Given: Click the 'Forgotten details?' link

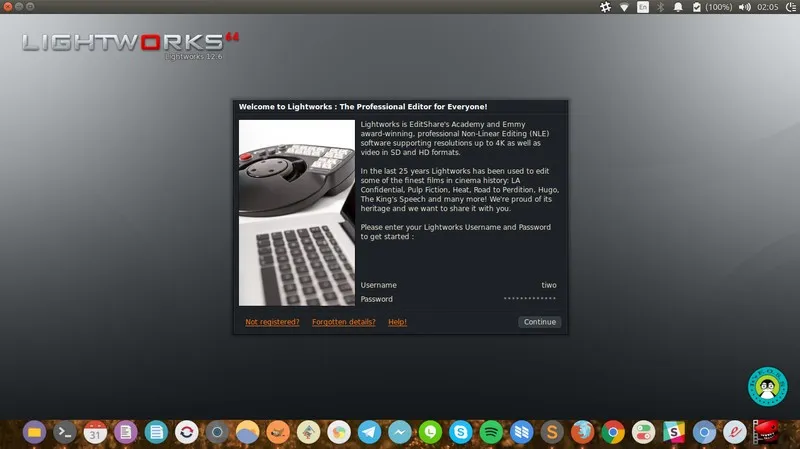Looking at the screenshot, I should pyautogui.click(x=344, y=322).
